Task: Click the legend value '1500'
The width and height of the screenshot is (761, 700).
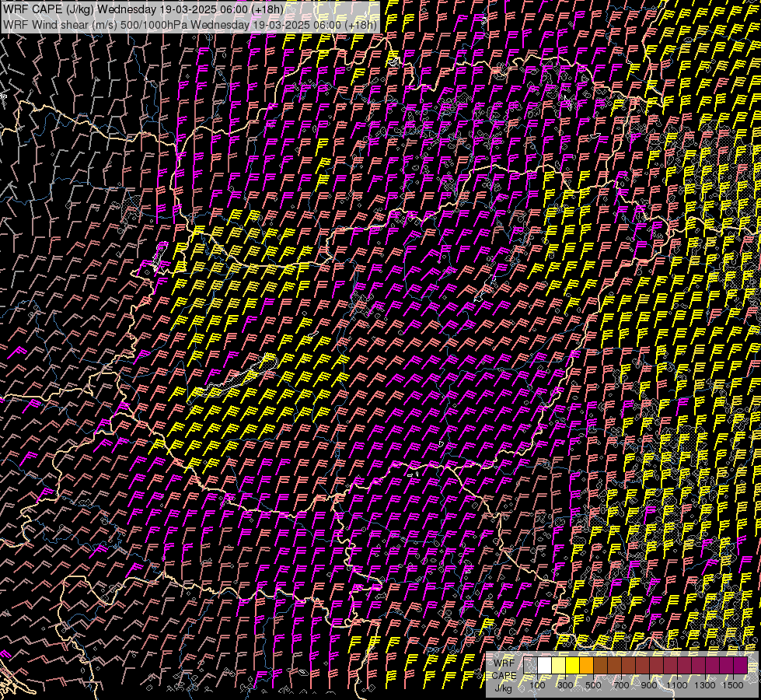Action: [x=733, y=685]
